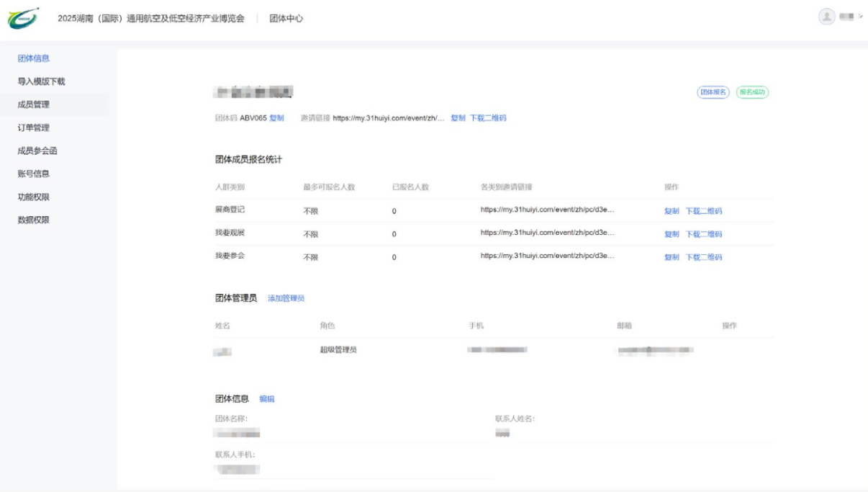Download QR code for 我要参会 row

703,257
